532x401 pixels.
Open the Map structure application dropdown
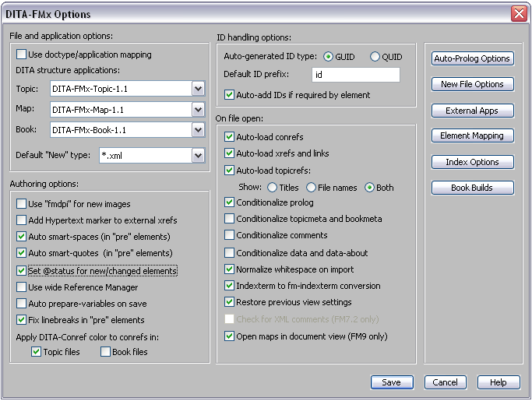point(198,110)
